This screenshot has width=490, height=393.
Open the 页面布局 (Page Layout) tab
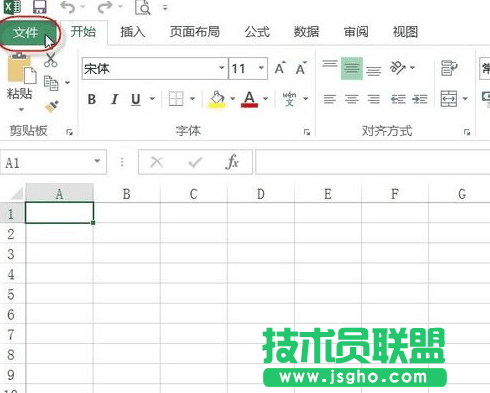coord(195,32)
